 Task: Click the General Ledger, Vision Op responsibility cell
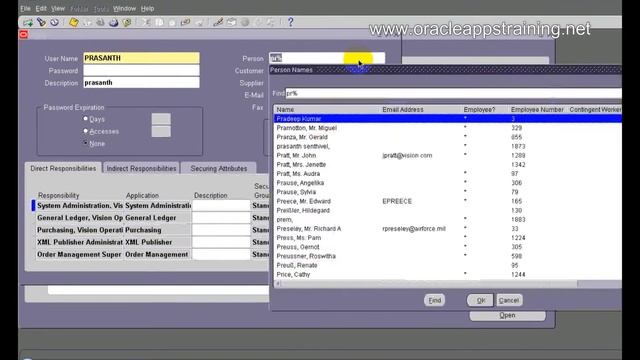[80, 218]
